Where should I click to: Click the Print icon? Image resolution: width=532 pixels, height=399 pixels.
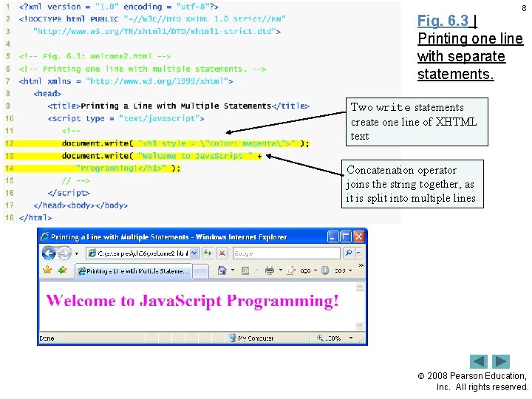[270, 270]
